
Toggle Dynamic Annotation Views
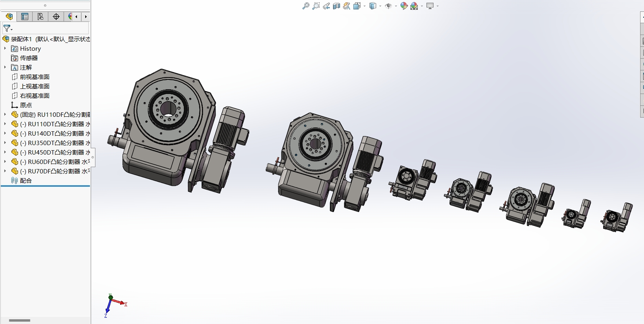346,6
